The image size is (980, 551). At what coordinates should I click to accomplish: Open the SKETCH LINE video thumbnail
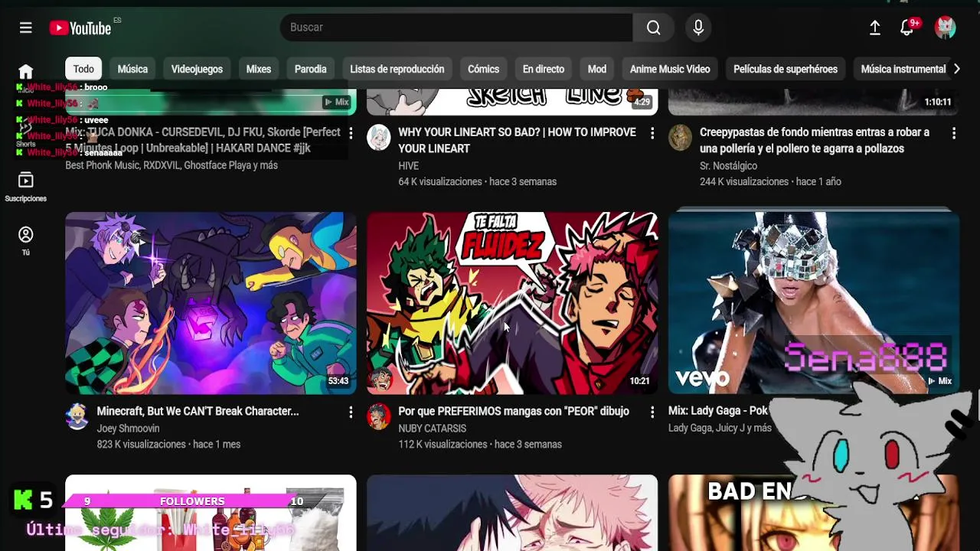click(x=512, y=101)
